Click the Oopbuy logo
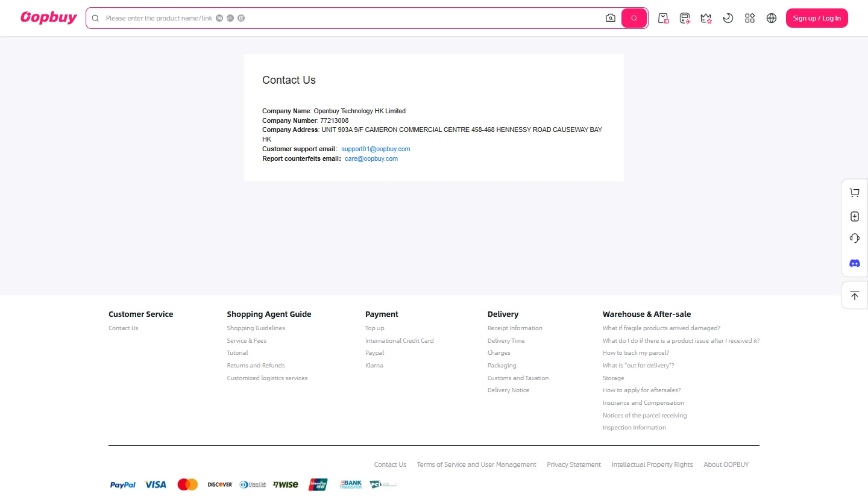Screen dimensions: 868x503 click(x=49, y=17)
